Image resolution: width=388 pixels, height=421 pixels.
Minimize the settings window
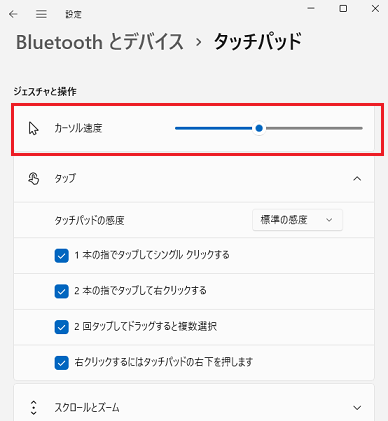311,9
